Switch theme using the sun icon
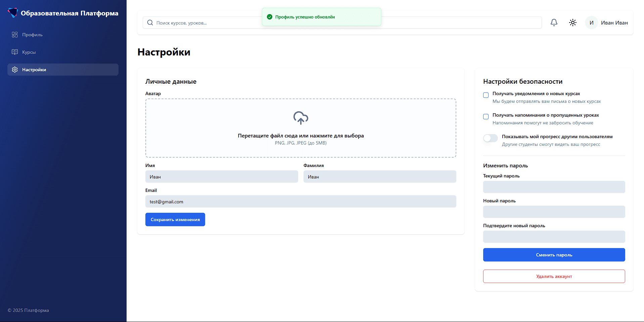 [572, 22]
